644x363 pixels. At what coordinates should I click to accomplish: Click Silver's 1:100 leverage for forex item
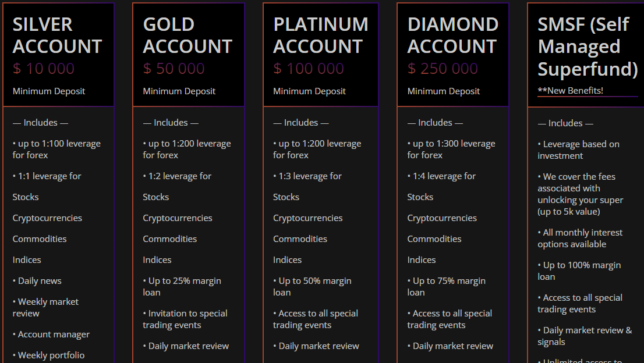pyautogui.click(x=56, y=150)
